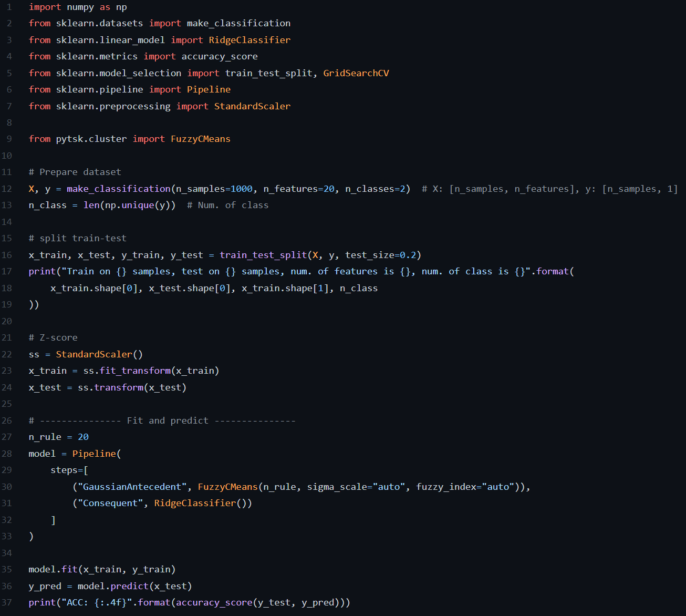This screenshot has width=686, height=616.
Task: Click GridSearchCV in the import statement
Action: pyautogui.click(x=356, y=73)
